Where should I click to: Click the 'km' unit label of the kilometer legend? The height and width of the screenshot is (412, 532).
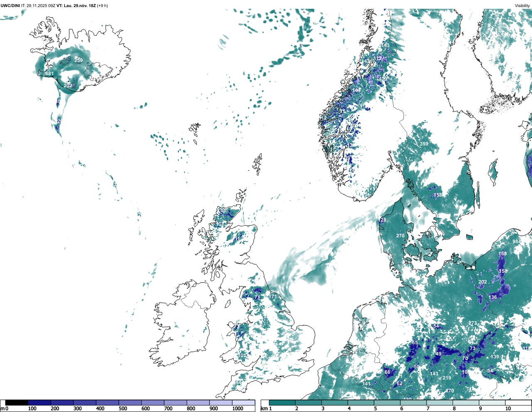(x=265, y=409)
